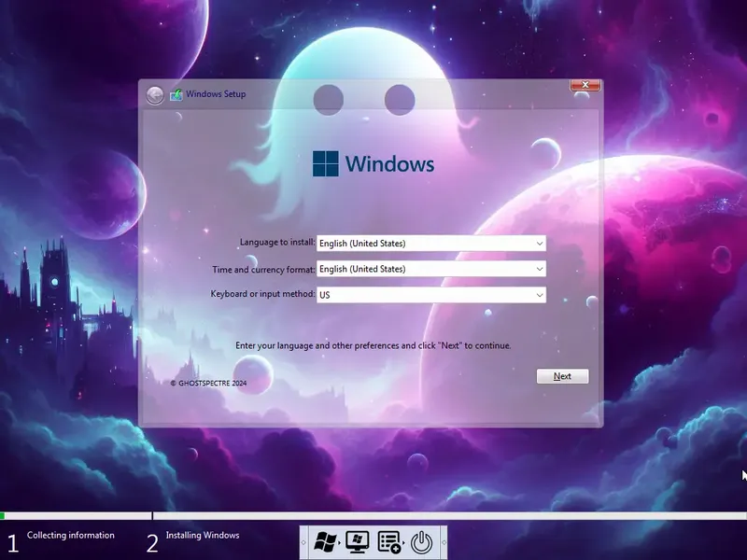Click the Next button
Viewport: 747px width, 560px height.
[562, 376]
